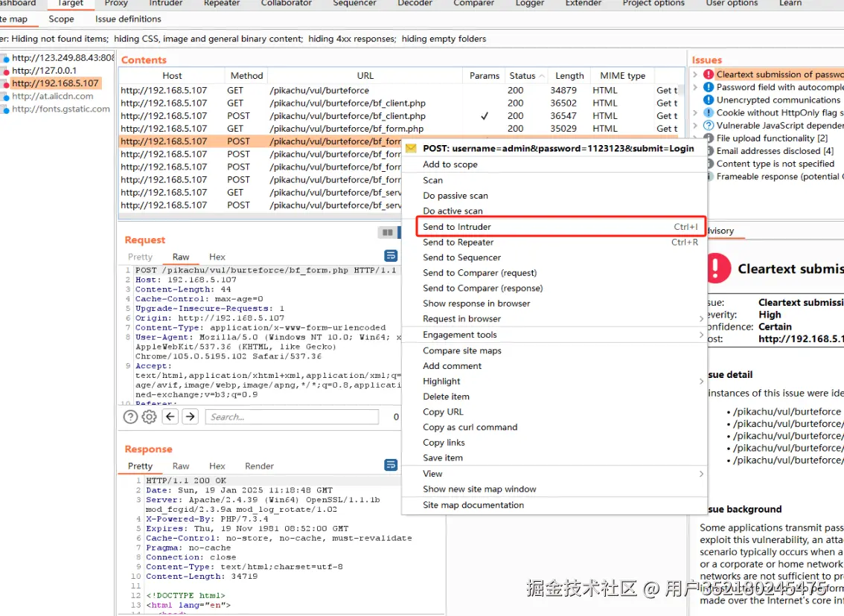The image size is (844, 616).
Task: Switch to the Proxy tab
Action: (116, 3)
